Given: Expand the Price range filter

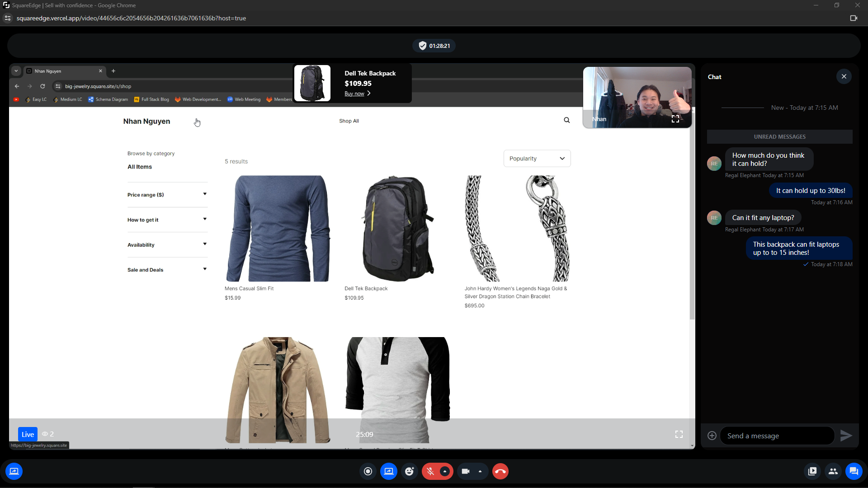Looking at the screenshot, I should [x=167, y=195].
